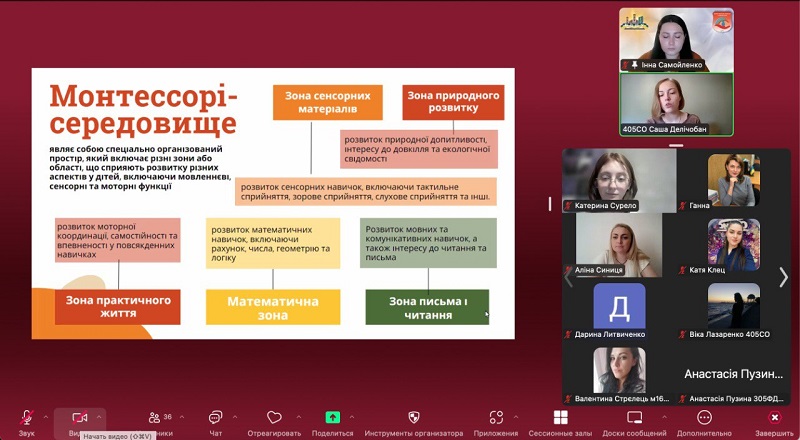
Task: Unmute the microphone (Звук)
Action: coord(26,418)
